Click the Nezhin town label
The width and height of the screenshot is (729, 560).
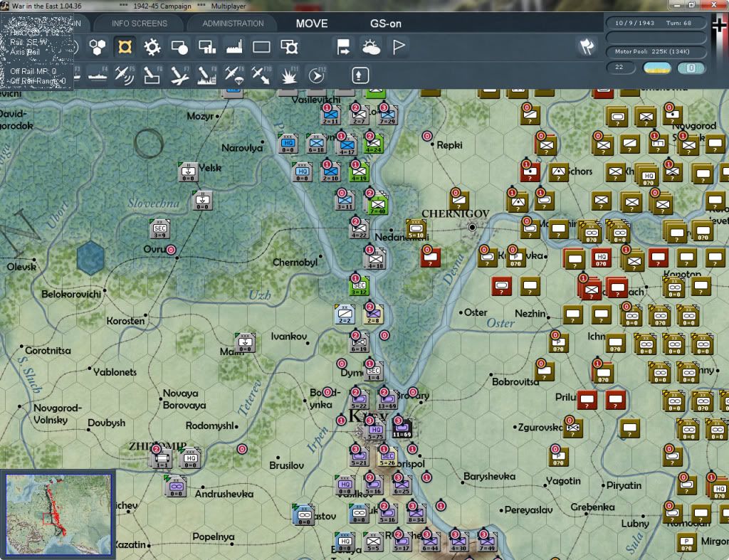pyautogui.click(x=530, y=314)
